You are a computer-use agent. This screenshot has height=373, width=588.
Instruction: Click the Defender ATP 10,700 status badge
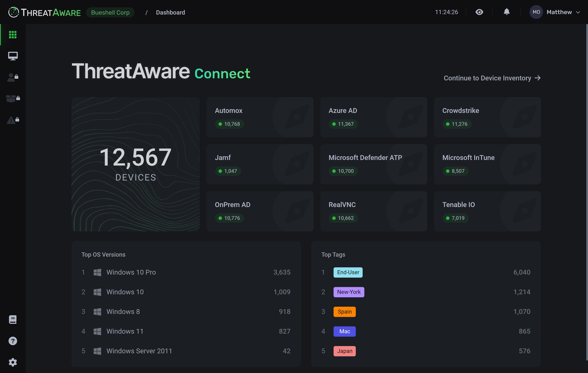[x=343, y=171]
